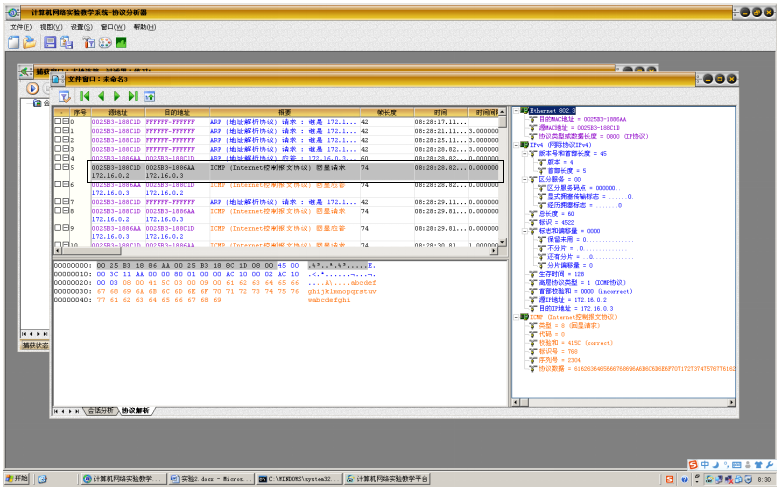Open the 开始 Start button
The height and width of the screenshot is (488, 777).
(x=17, y=479)
